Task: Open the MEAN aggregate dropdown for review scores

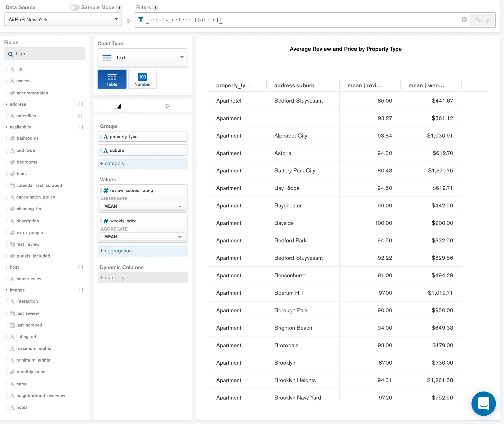Action: tap(142, 206)
